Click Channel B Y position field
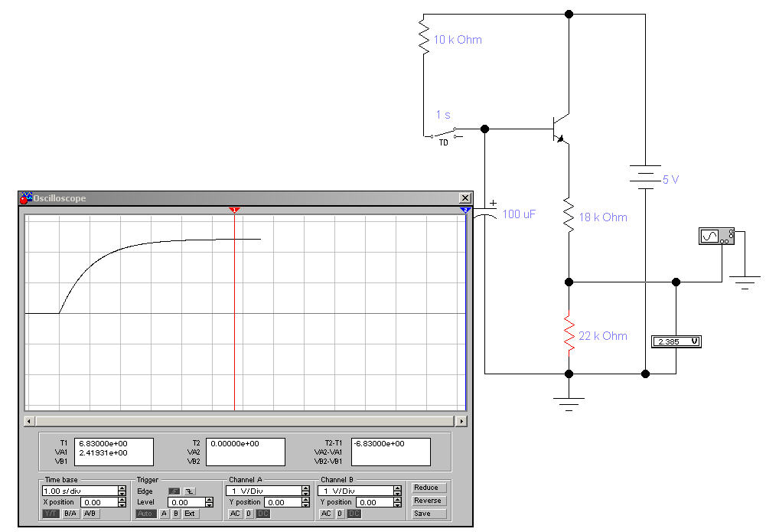Viewport: 766px width, 532px height. pyautogui.click(x=375, y=502)
